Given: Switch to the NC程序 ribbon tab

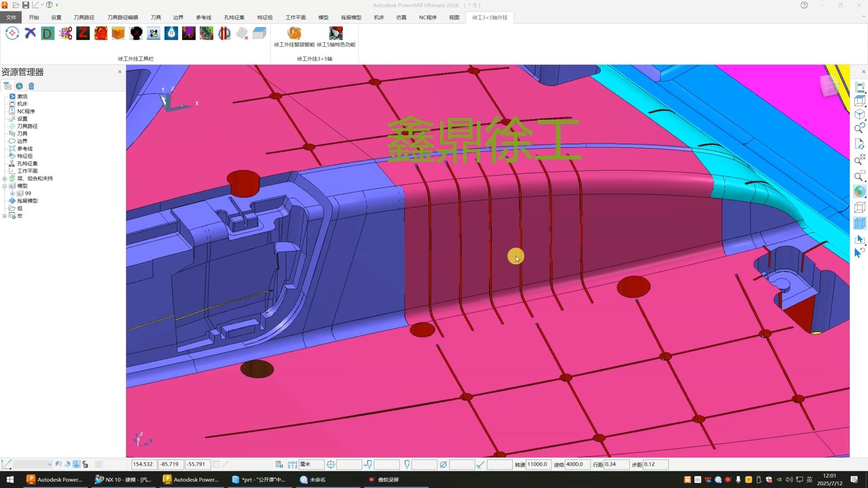Looking at the screenshot, I should pyautogui.click(x=428, y=17).
